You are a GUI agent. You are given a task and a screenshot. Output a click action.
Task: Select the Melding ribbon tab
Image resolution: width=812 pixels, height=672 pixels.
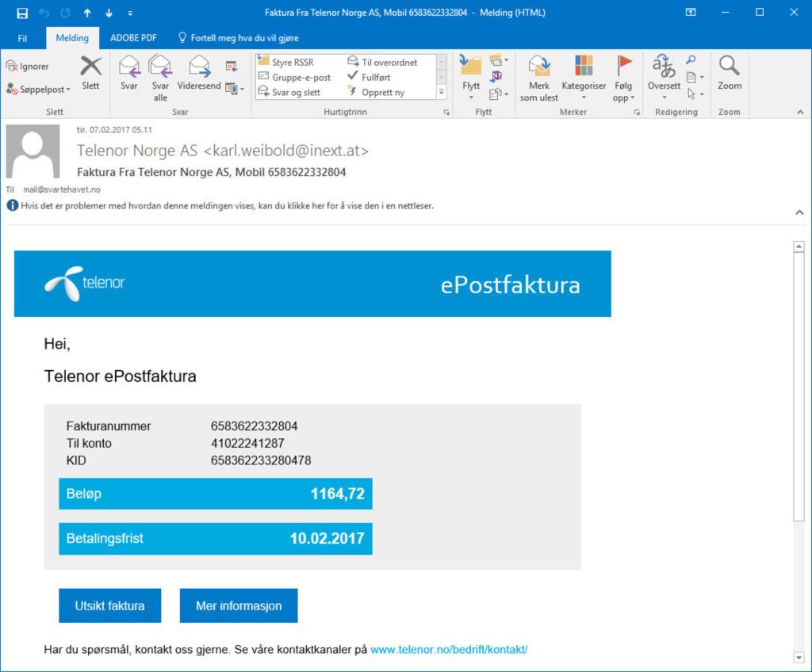tap(72, 38)
